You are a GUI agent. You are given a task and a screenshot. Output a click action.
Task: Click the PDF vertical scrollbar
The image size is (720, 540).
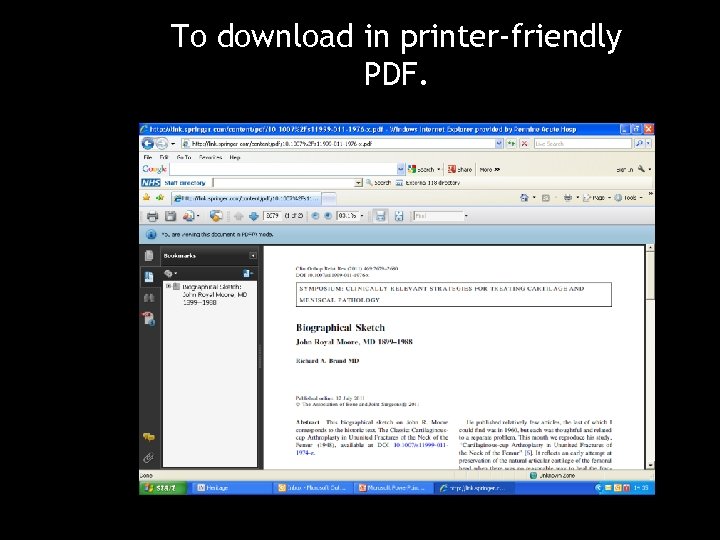point(650,356)
